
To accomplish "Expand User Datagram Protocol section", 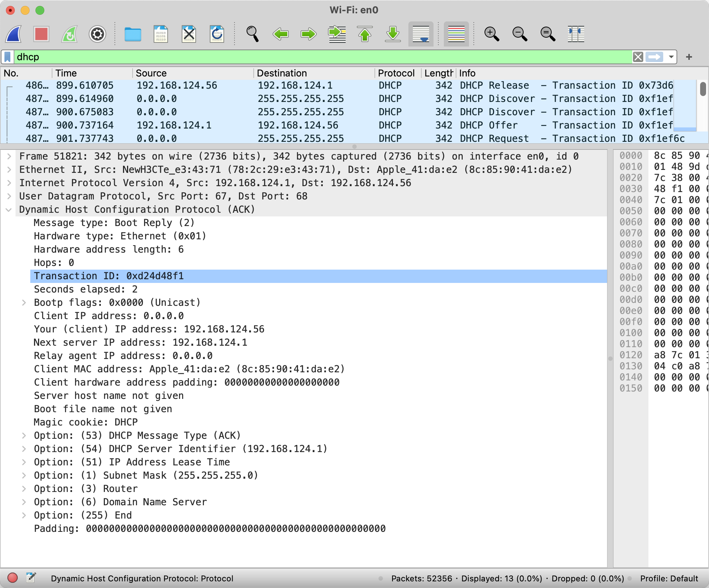I will tap(9, 196).
